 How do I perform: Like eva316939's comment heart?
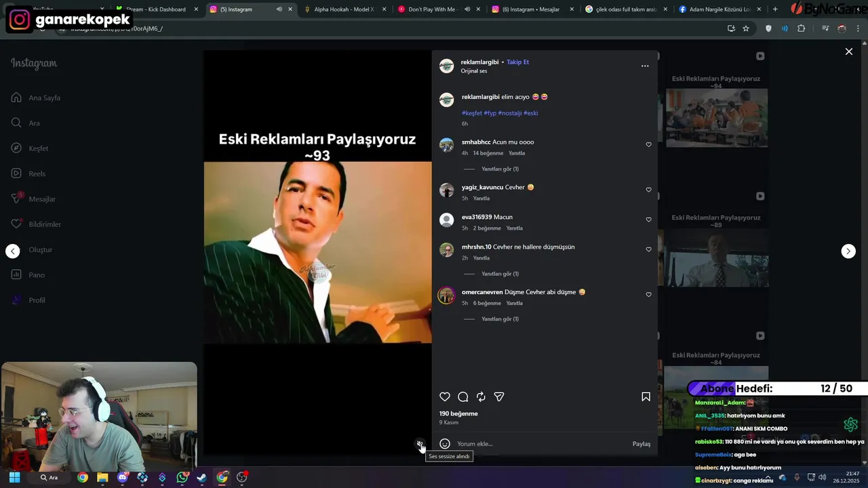click(648, 220)
